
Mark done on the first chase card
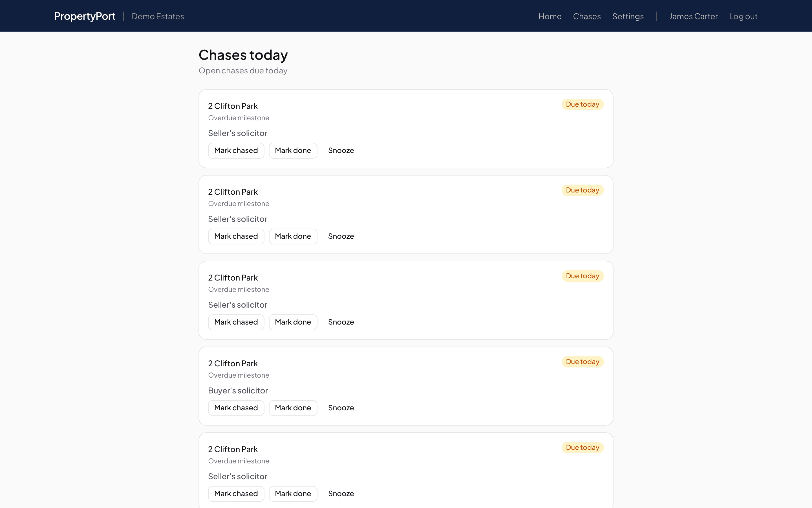pyautogui.click(x=293, y=150)
